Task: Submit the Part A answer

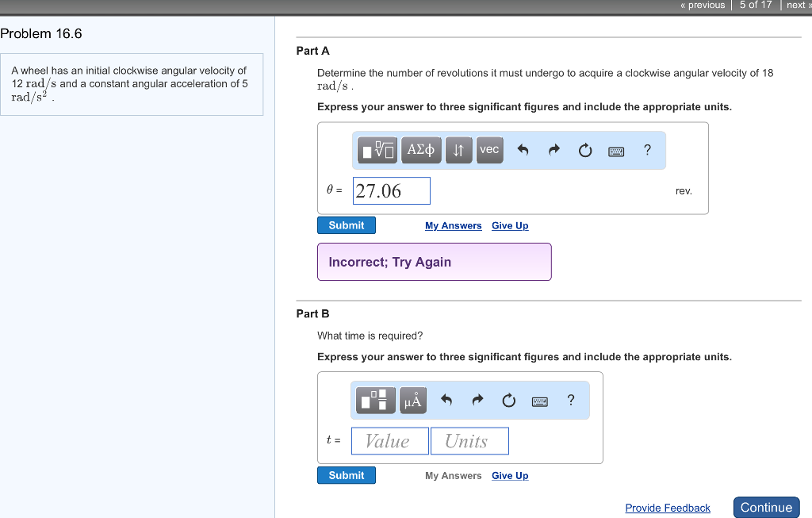Action: 347,224
